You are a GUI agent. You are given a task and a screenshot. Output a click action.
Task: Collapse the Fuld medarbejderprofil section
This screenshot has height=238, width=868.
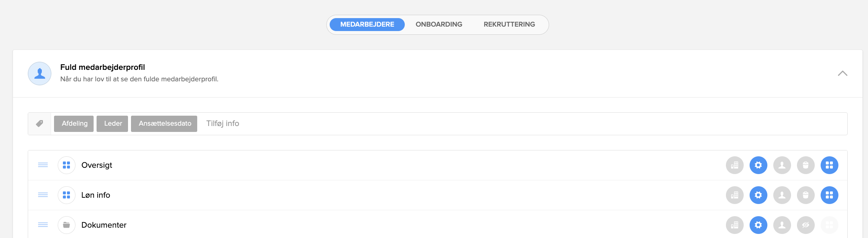842,73
